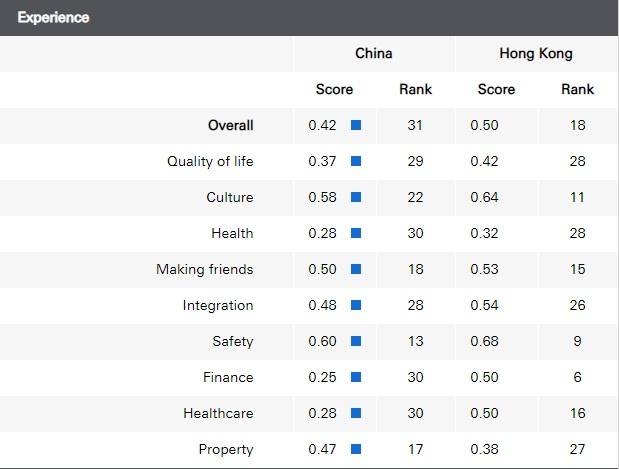Select the Overall row label

pos(230,126)
